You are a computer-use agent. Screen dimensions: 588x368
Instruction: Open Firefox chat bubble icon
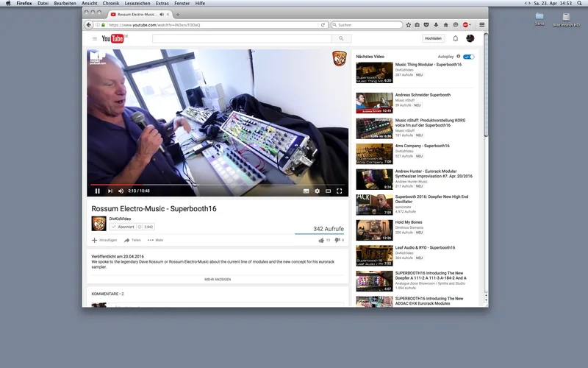coord(455,25)
